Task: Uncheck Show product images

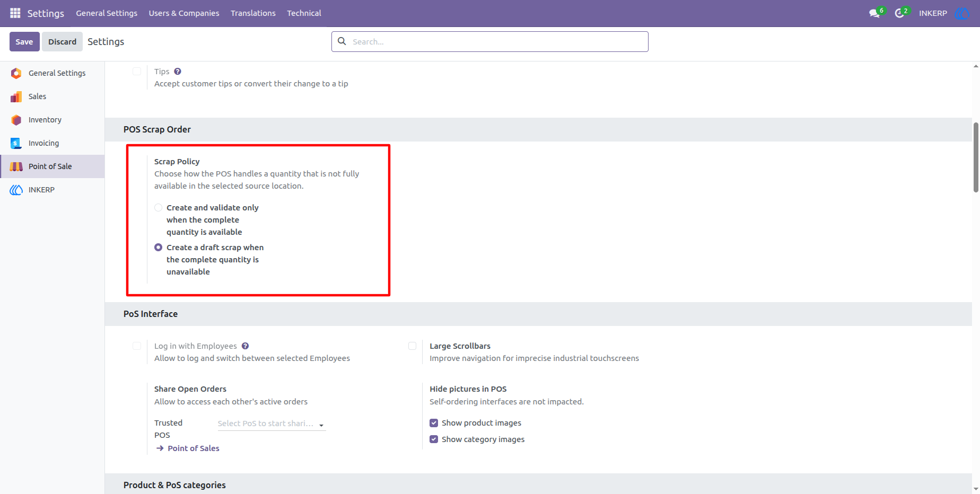Action: [434, 423]
